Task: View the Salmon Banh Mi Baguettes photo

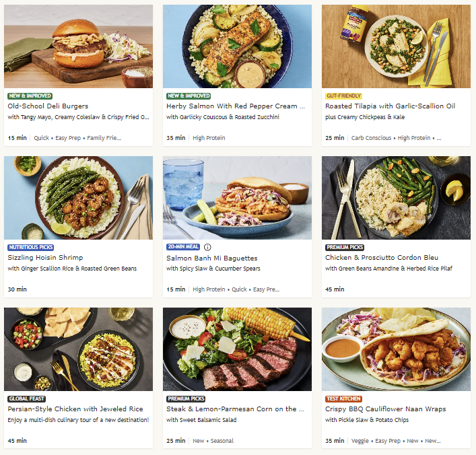Action: (237, 198)
